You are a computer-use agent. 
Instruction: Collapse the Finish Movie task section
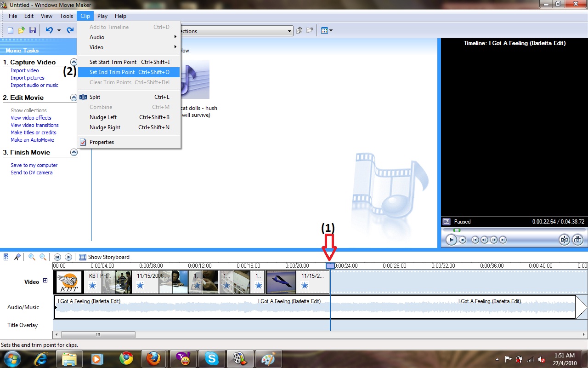coord(73,152)
